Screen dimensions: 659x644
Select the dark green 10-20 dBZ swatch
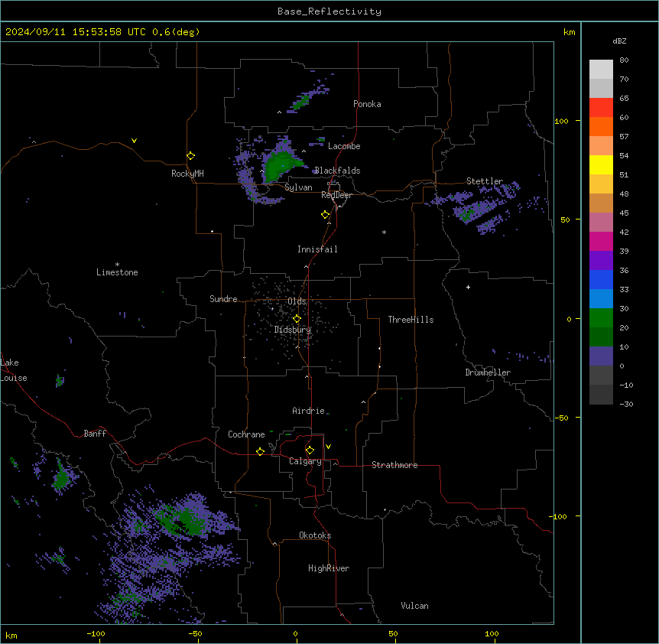coord(601,337)
